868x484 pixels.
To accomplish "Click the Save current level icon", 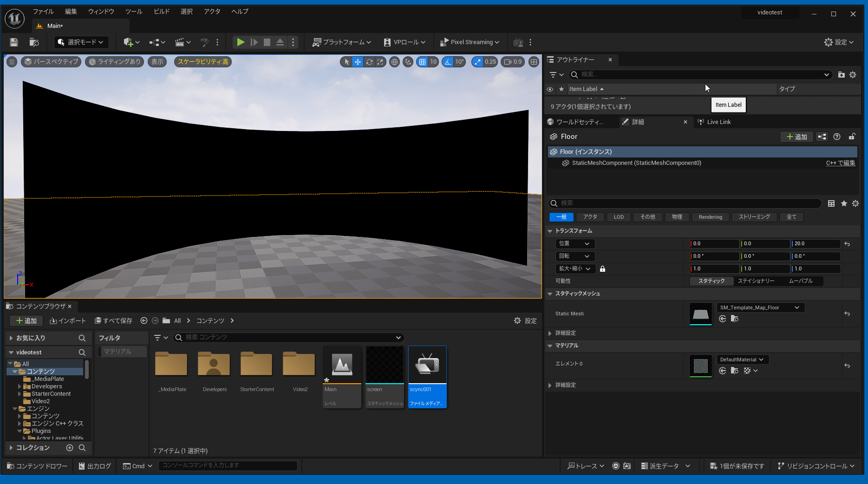I will [14, 42].
